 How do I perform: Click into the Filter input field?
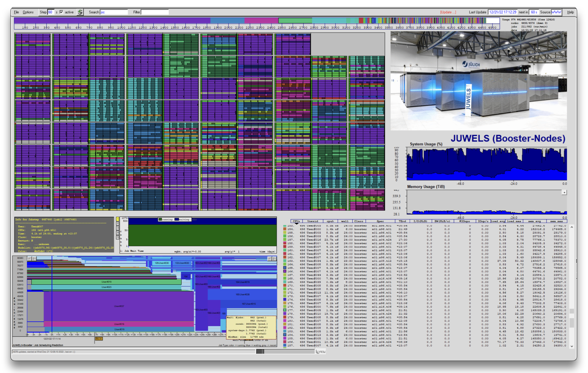click(155, 12)
